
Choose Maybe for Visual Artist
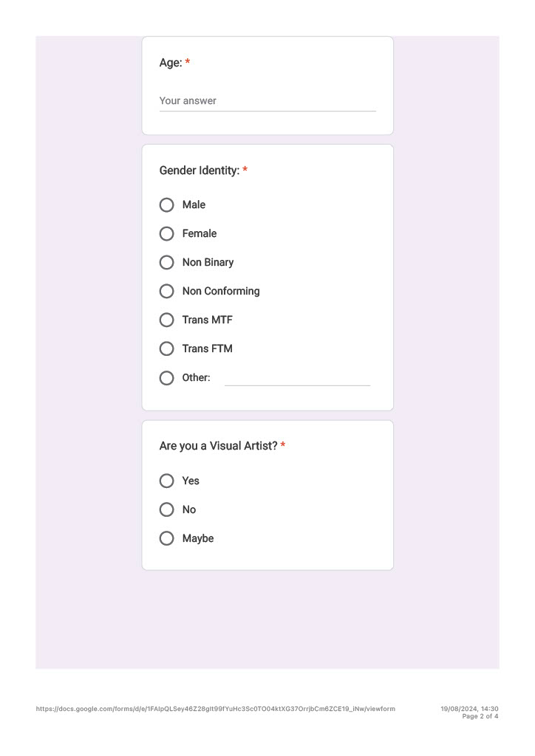point(166,538)
